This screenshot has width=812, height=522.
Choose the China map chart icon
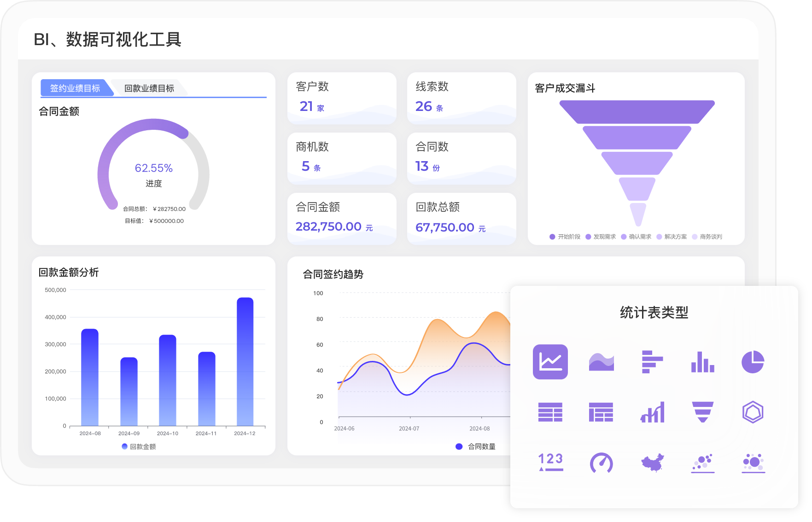tap(652, 463)
